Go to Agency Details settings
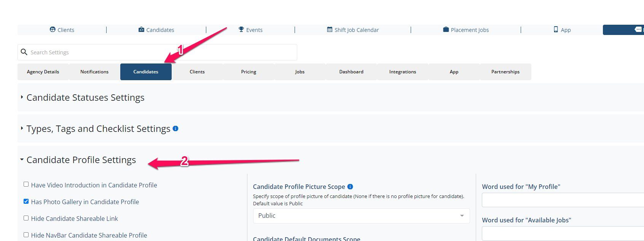This screenshot has height=241, width=644. pos(43,71)
